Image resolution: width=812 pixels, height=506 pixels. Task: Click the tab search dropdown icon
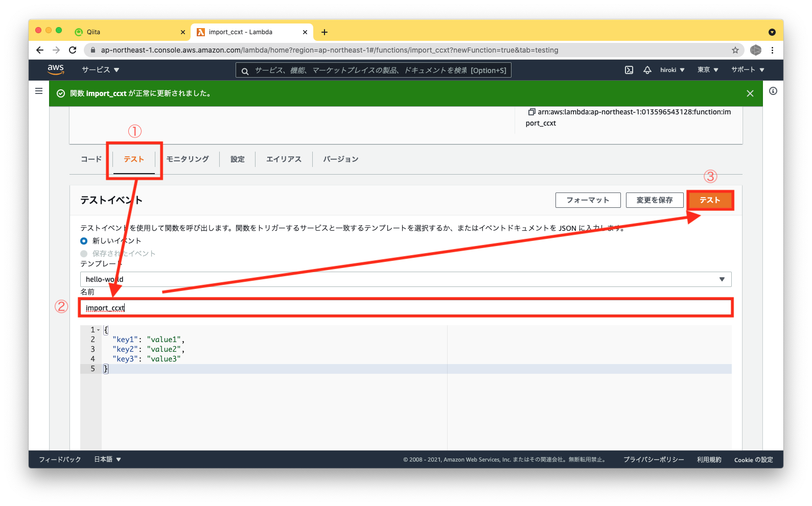click(772, 32)
